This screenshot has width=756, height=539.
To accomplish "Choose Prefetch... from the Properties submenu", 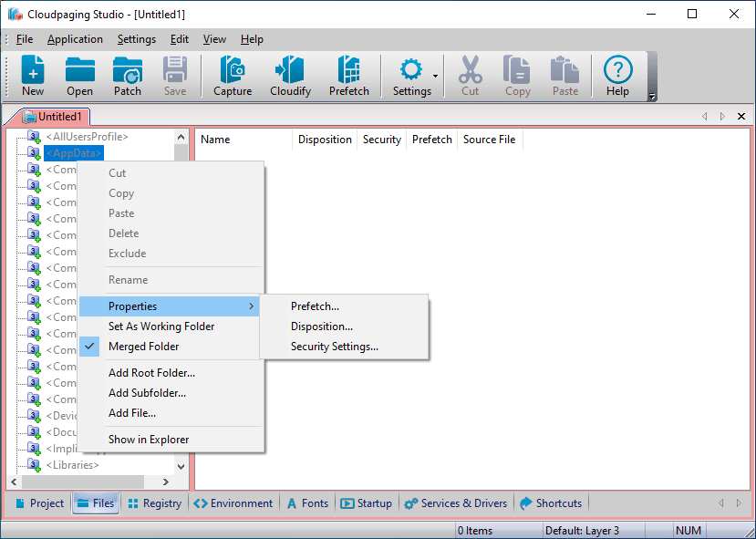I will click(344, 306).
